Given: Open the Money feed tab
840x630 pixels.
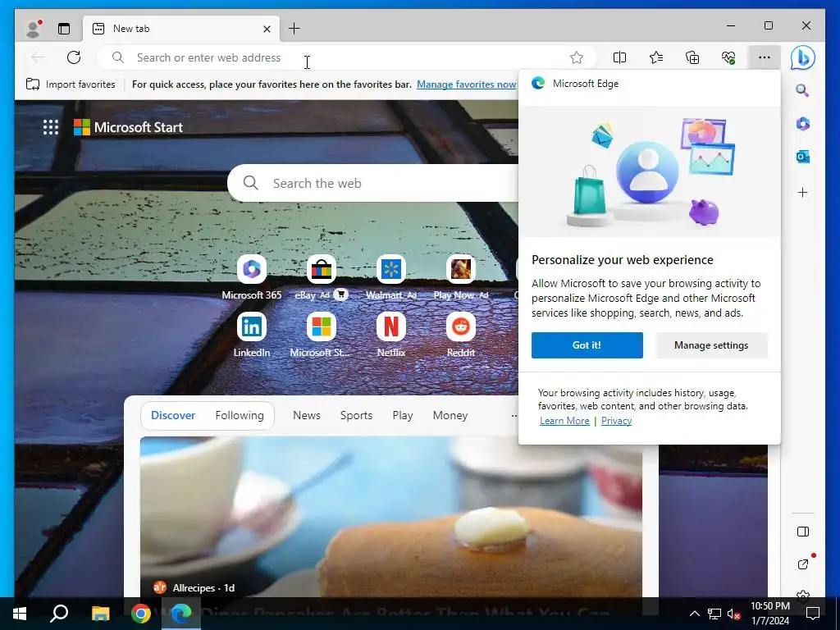Looking at the screenshot, I should tap(450, 415).
